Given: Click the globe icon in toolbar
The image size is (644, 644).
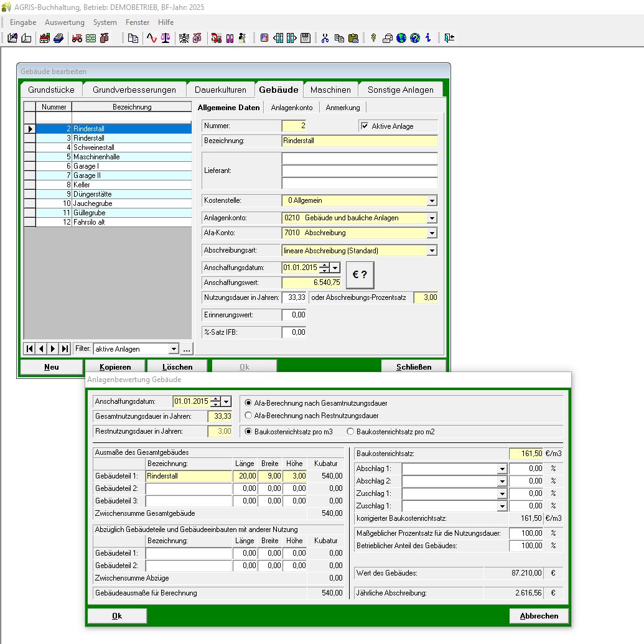Looking at the screenshot, I should point(401,38).
